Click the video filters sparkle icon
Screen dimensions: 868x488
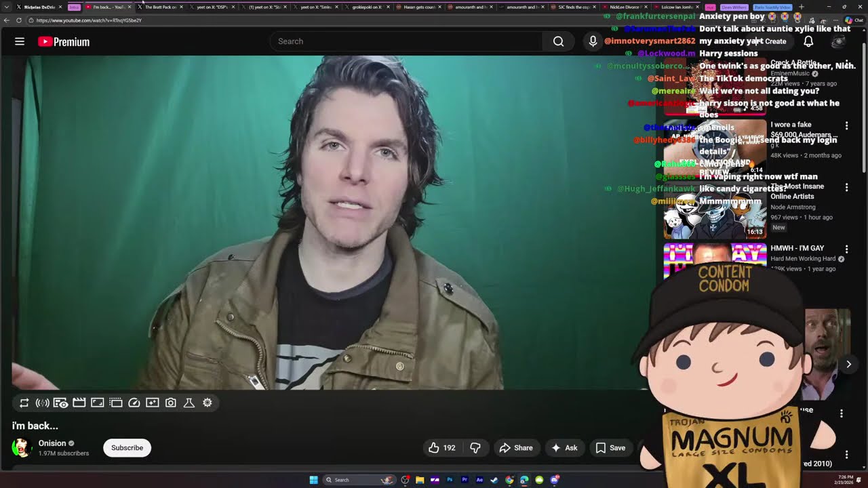click(x=153, y=403)
